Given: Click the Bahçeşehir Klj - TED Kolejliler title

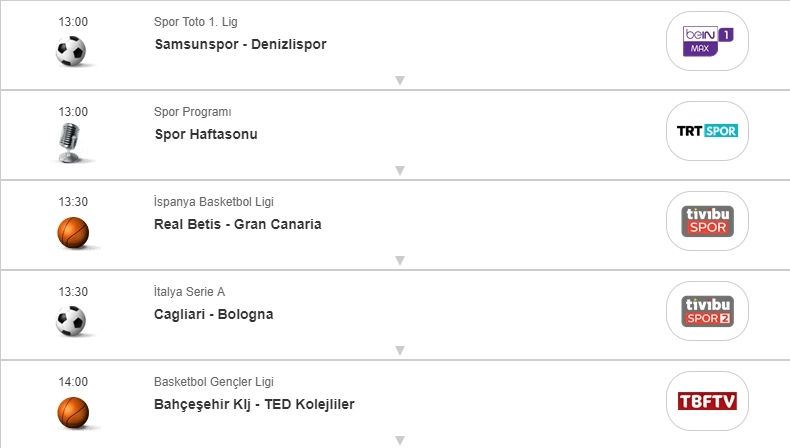Looking at the screenshot, I should tap(254, 405).
